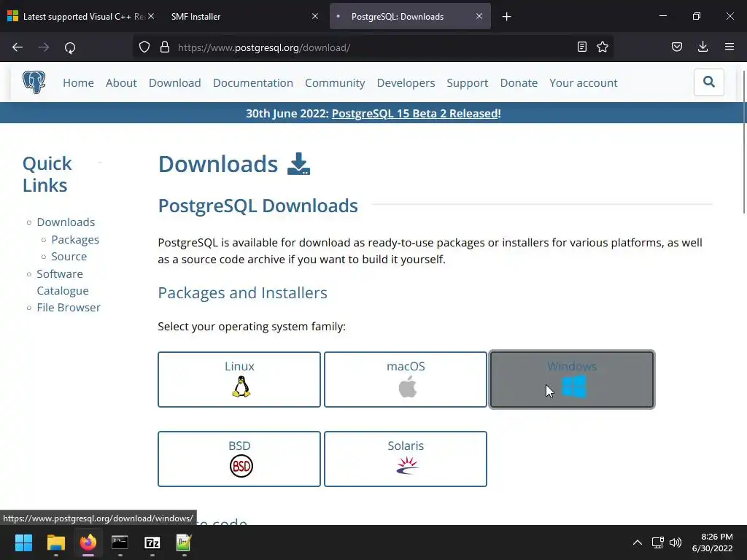Viewport: 747px width, 560px height.
Task: Click the address bar URL field
Action: tap(371, 47)
